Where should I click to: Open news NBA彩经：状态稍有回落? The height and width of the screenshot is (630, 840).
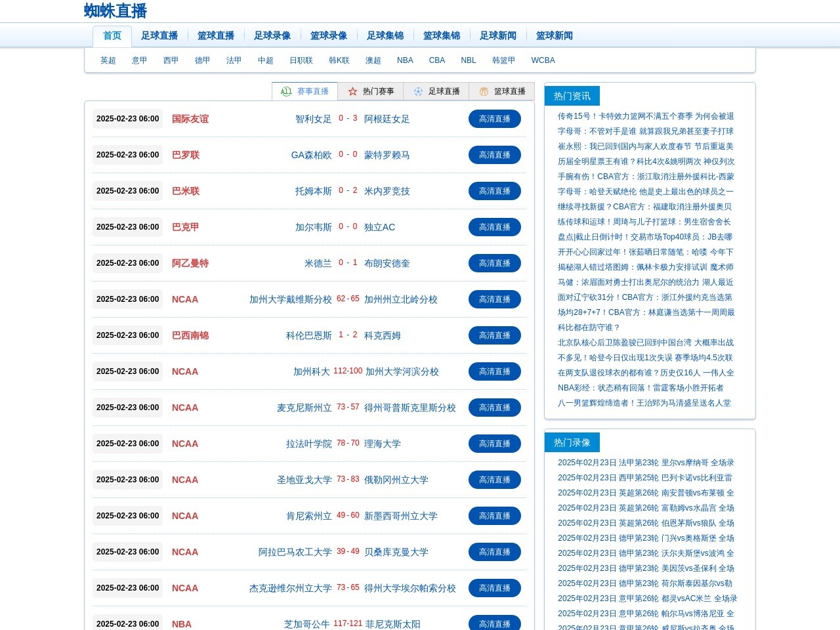pos(640,388)
